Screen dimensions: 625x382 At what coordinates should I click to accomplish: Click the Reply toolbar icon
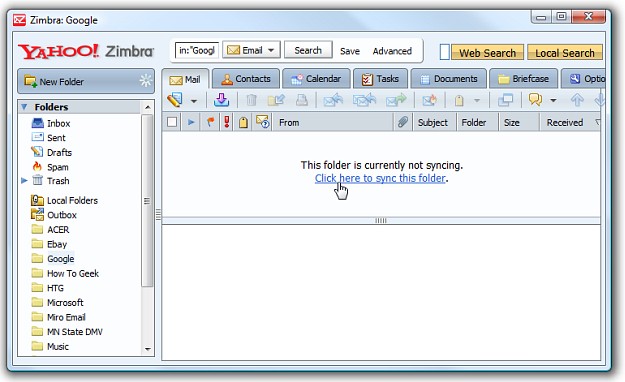pos(333,100)
